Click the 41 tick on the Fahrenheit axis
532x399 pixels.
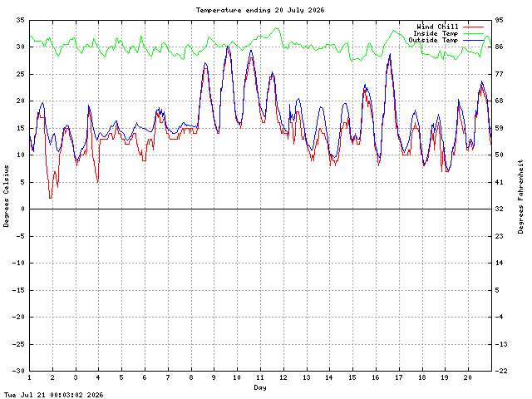pyautogui.click(x=499, y=182)
